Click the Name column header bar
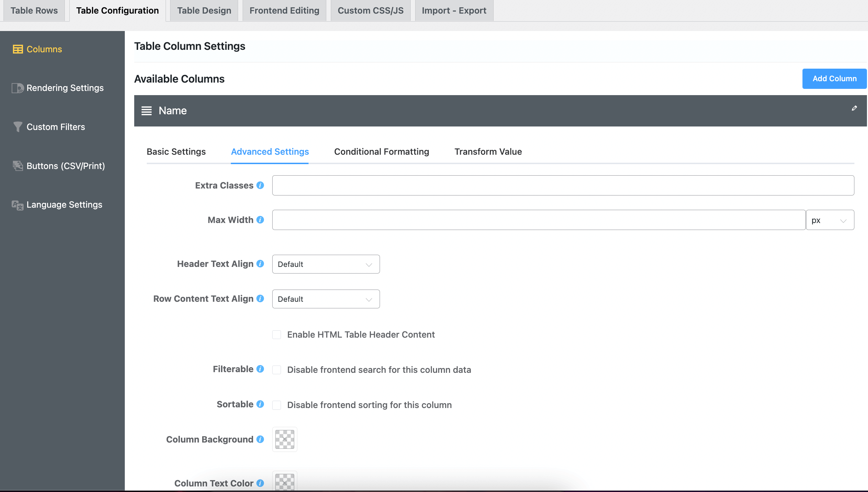 (501, 111)
